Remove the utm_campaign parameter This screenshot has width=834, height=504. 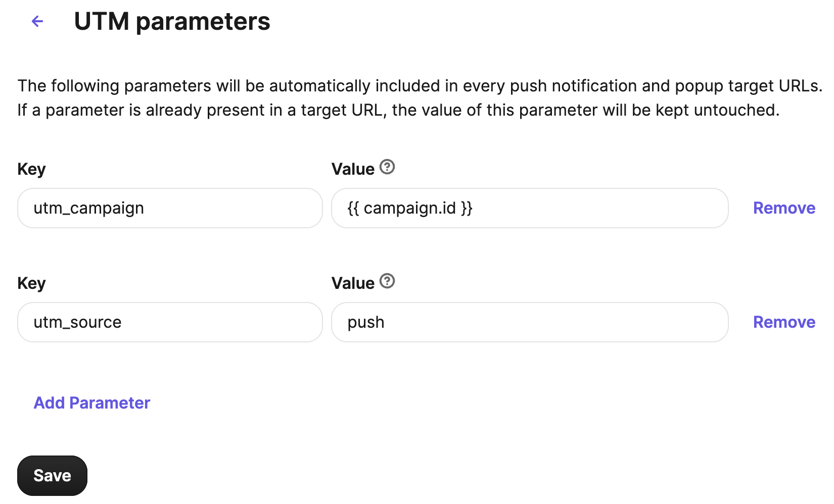784,208
